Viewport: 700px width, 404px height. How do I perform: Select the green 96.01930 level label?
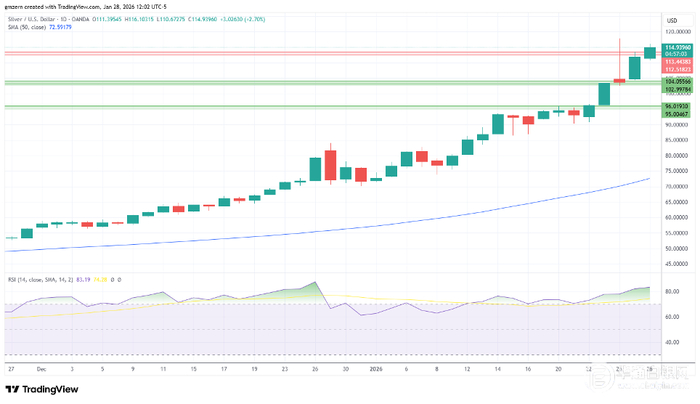[x=678, y=106]
